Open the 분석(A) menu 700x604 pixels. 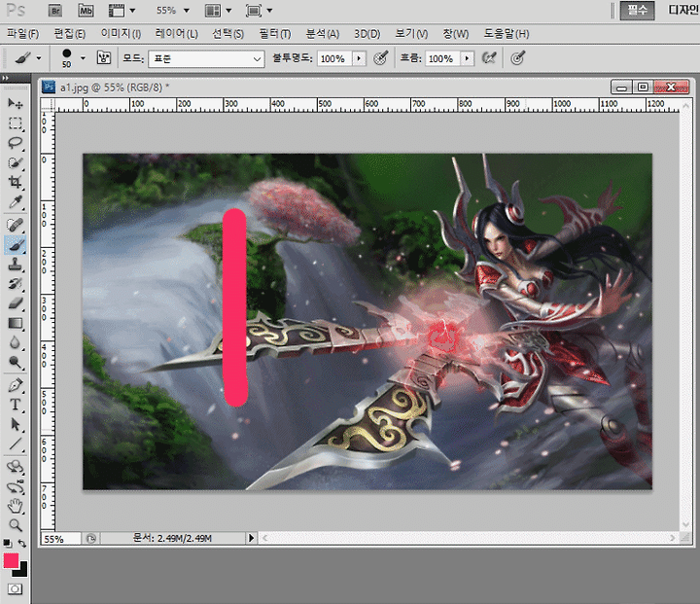coord(323,34)
